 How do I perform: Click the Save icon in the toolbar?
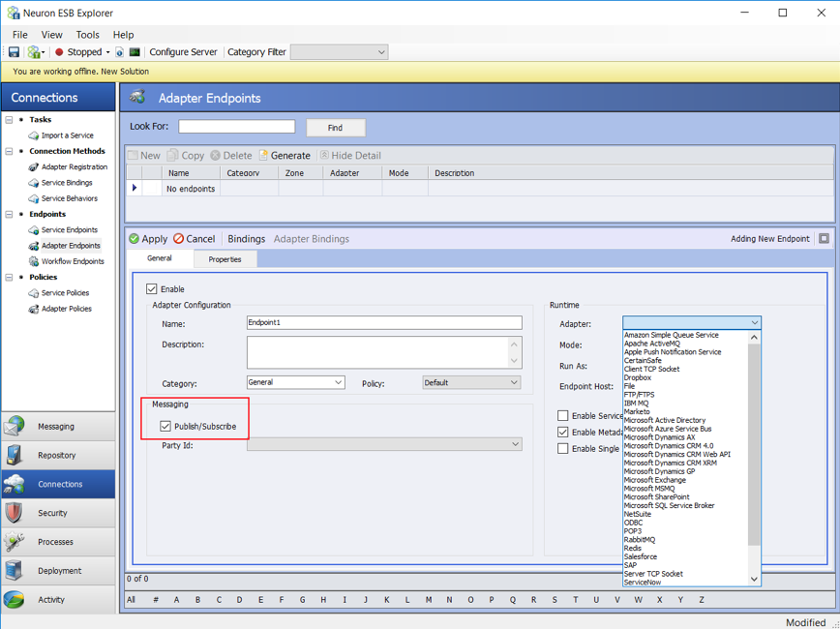pos(14,52)
